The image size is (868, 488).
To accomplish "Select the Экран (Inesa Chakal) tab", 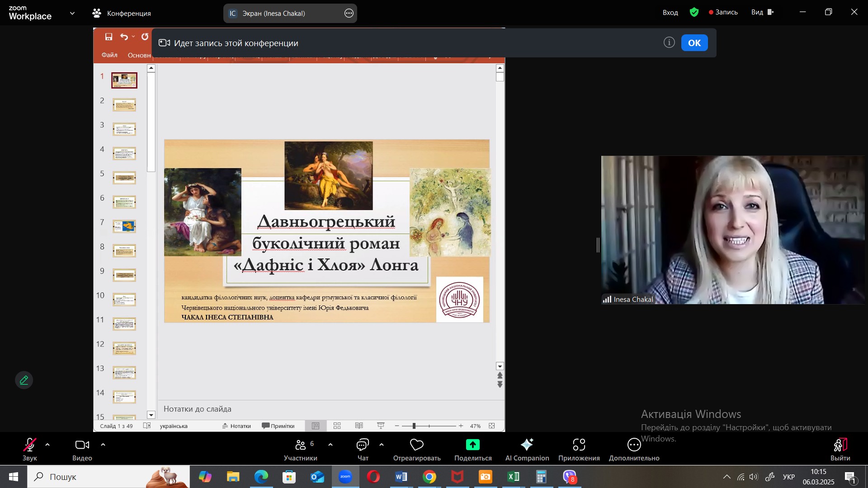I will 290,14.
